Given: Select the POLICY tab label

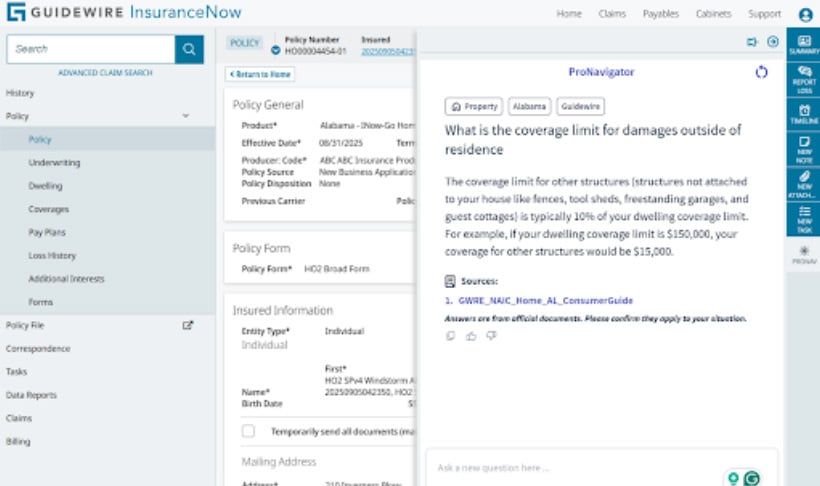Looking at the screenshot, I should tap(245, 43).
